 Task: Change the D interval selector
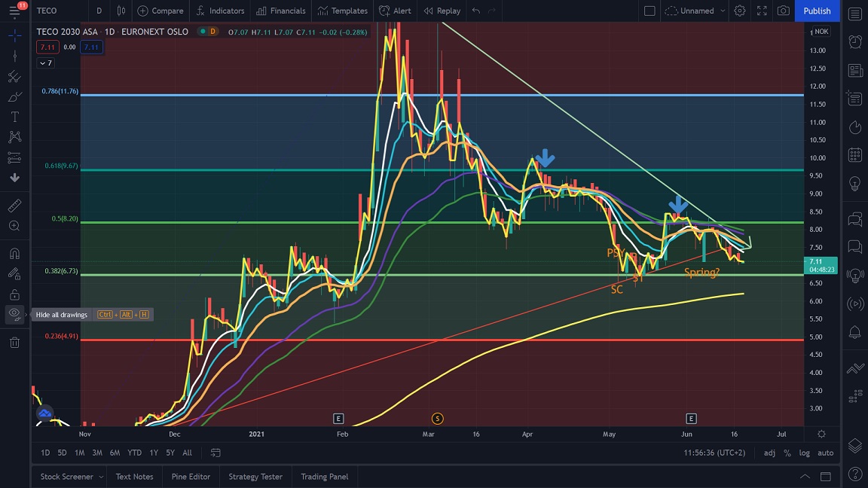(99, 11)
